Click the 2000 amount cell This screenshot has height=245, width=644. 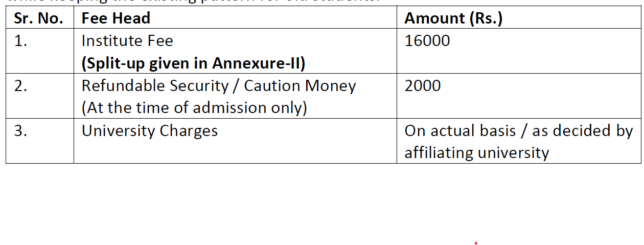423,86
